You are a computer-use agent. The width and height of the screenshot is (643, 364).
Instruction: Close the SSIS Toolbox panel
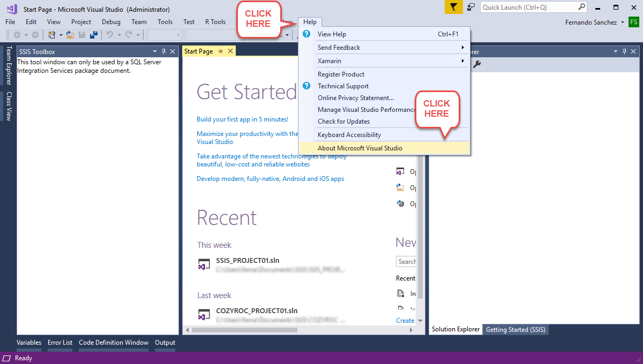[x=173, y=51]
